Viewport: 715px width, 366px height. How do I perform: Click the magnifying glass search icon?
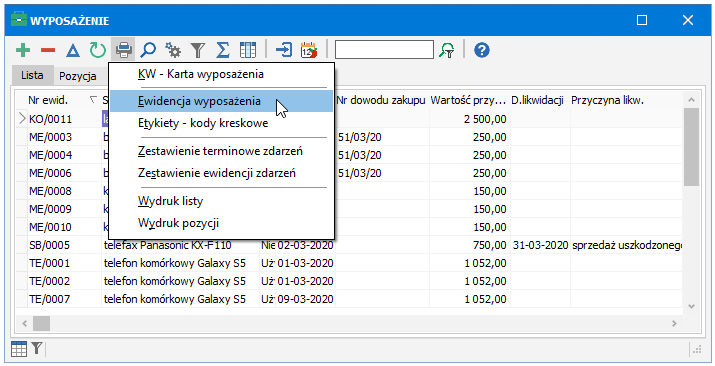coord(148,50)
